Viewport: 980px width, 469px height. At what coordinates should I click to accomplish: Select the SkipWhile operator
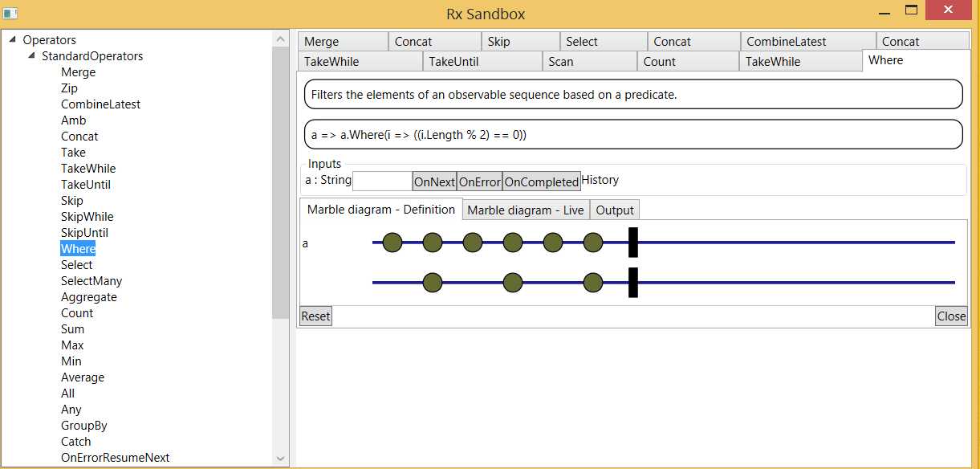87,217
